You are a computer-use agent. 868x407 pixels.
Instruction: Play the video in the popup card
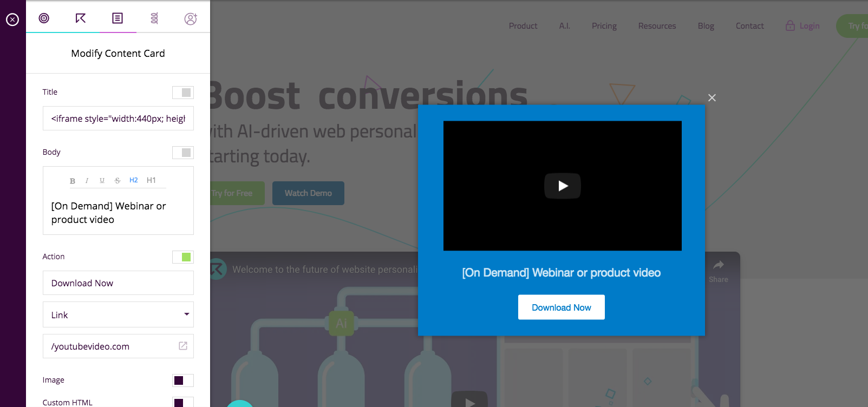pyautogui.click(x=563, y=186)
